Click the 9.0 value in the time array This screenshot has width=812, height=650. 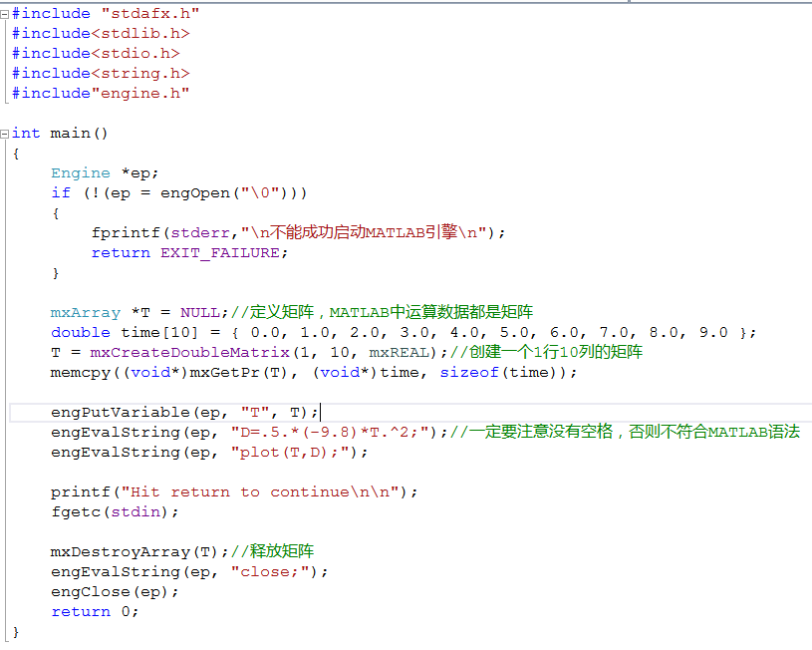(713, 332)
